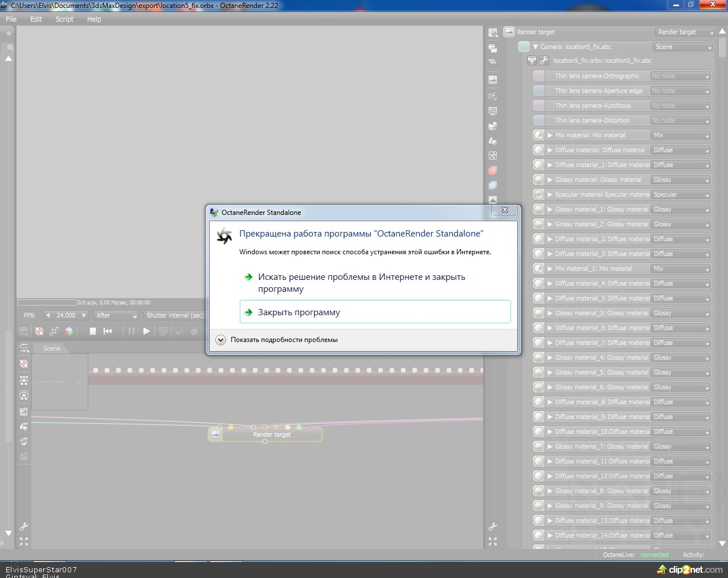The width and height of the screenshot is (728, 578).
Task: Toggle the Thin lens camera-Autofocus swatch
Action: point(539,105)
